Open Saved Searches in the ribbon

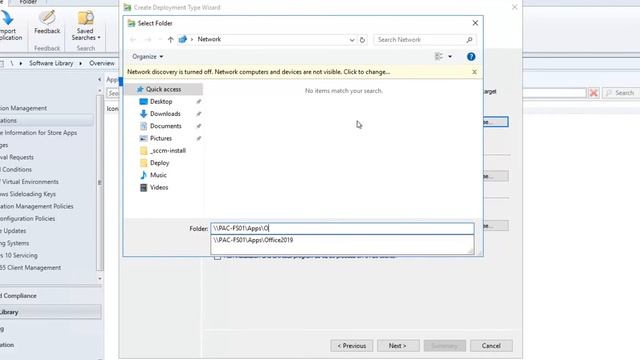tap(85, 26)
